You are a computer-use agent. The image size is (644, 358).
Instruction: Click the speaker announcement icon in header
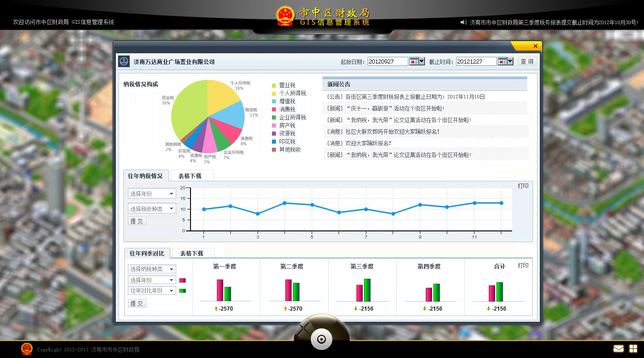coord(463,22)
